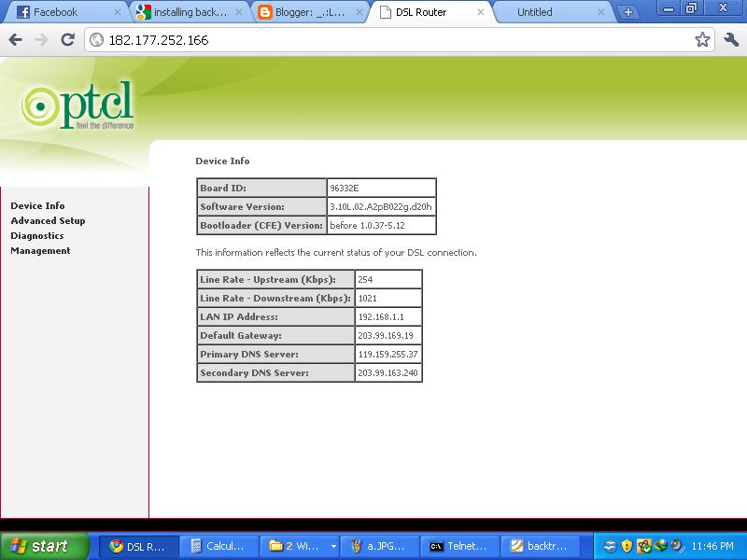Open the PTCL router Advanced Setup section
The image size is (747, 560).
pyautogui.click(x=48, y=220)
